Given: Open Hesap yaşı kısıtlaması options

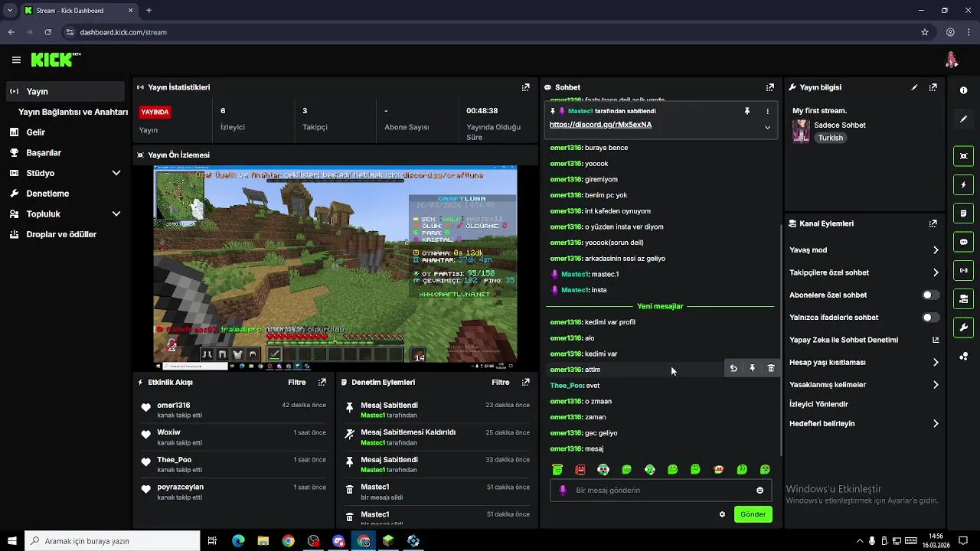Looking at the screenshot, I should pyautogui.click(x=936, y=362).
